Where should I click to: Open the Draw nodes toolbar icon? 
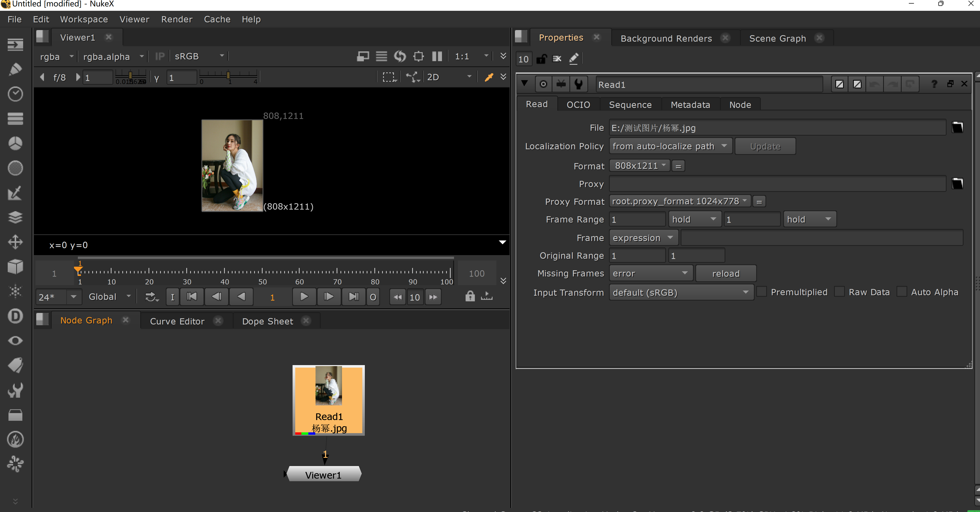point(15,69)
